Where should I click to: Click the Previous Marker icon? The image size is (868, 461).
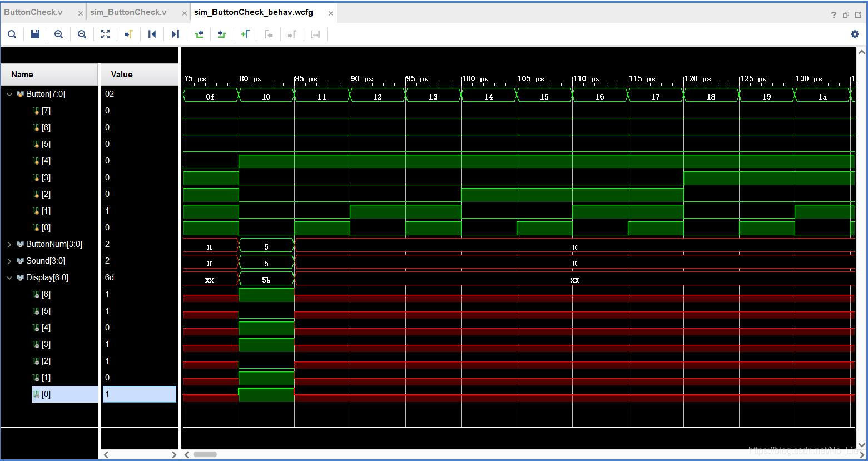click(269, 34)
